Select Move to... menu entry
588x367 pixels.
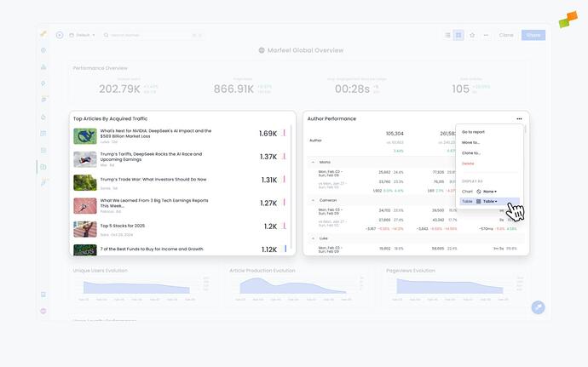tap(470, 142)
